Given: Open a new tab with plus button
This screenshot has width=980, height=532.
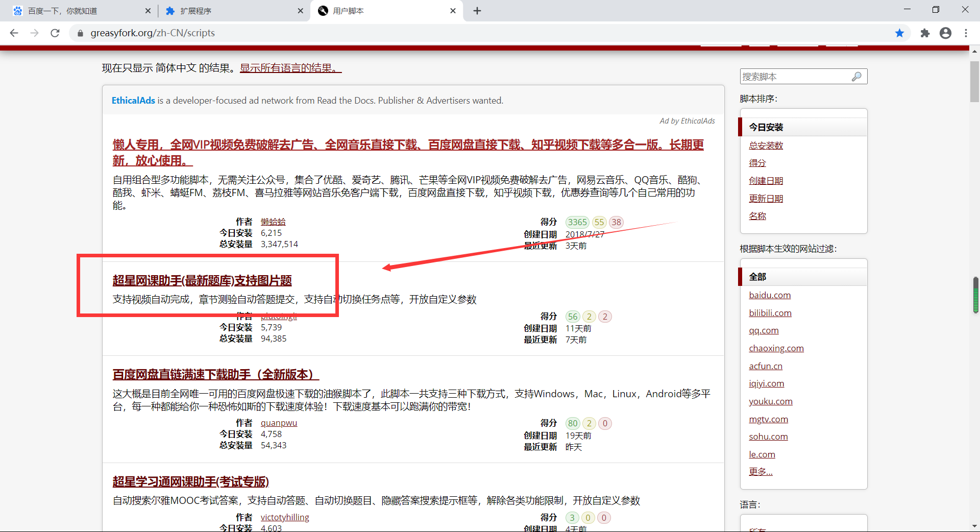Looking at the screenshot, I should (x=477, y=11).
